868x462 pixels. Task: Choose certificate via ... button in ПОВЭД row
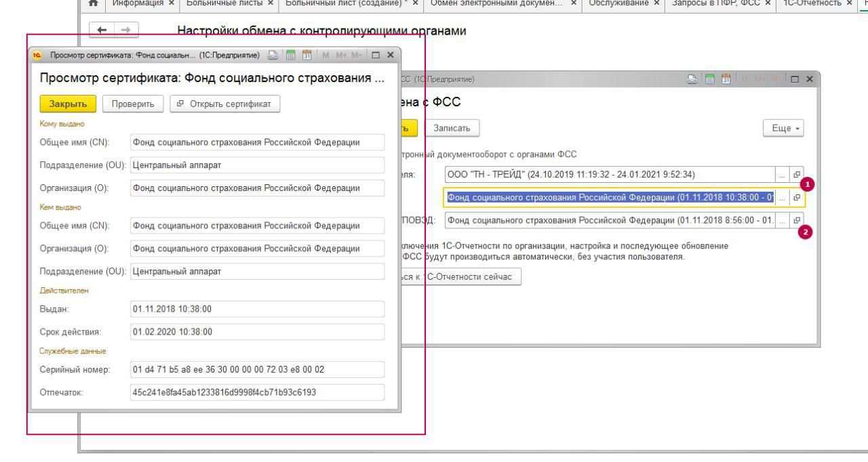783,220
